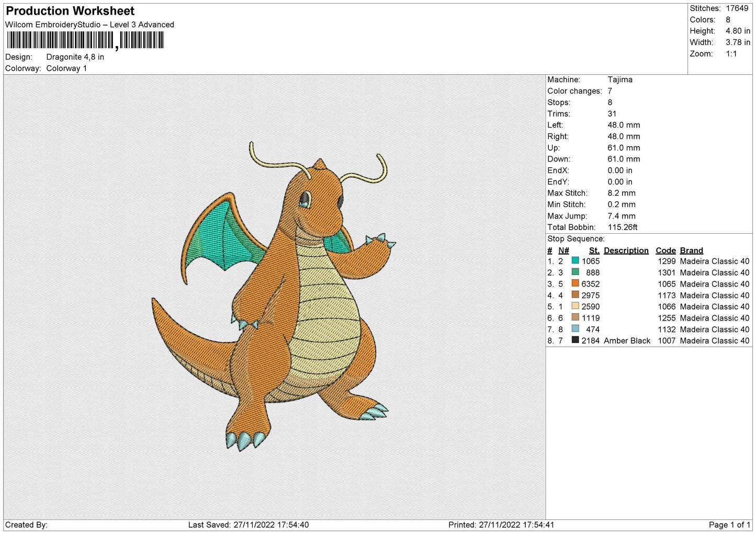Viewport: 756px width, 534px height.
Task: Click machine value 'Tajima'
Action: pyautogui.click(x=620, y=79)
